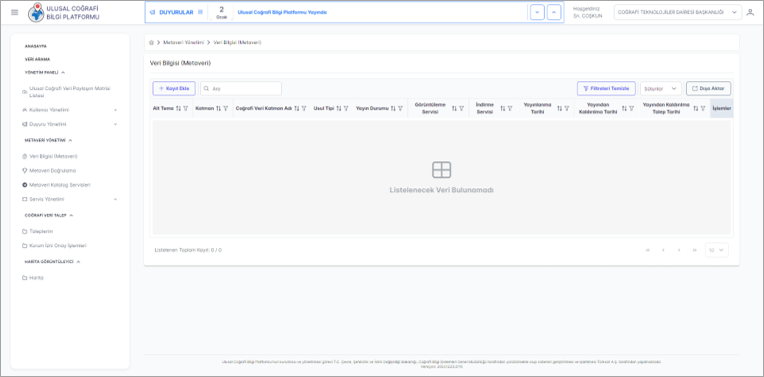
Task: Open the user profile icon
Action: click(x=750, y=12)
